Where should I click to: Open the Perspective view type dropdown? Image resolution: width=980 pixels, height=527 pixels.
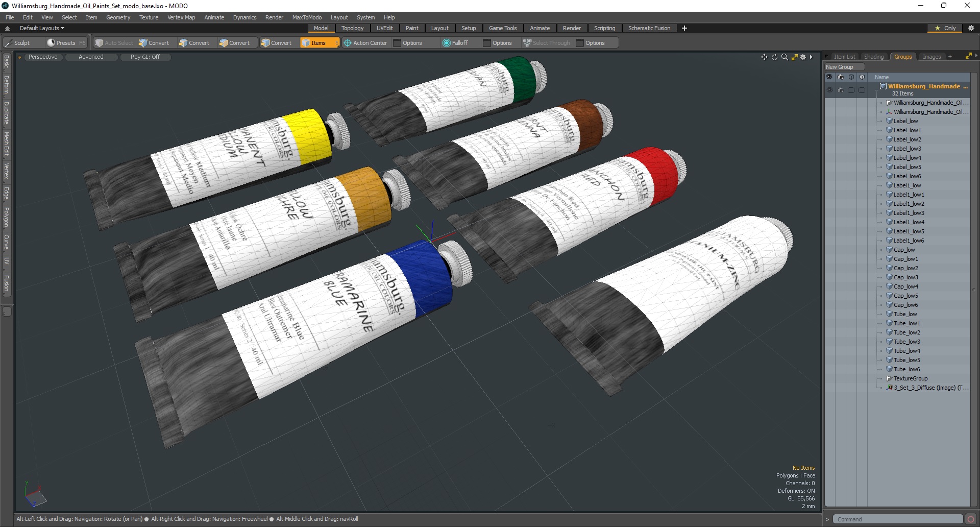click(x=43, y=57)
